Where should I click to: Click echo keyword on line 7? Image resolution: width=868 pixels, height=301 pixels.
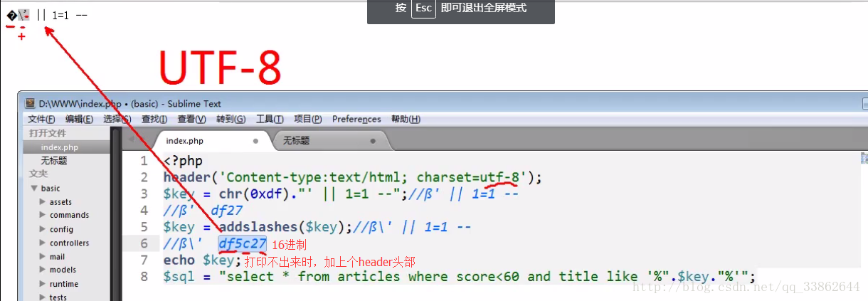tap(179, 260)
